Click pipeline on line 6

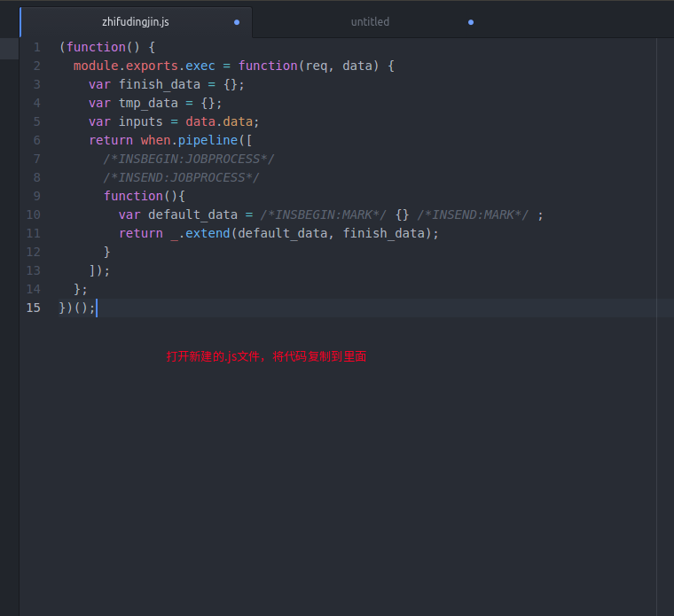click(208, 140)
